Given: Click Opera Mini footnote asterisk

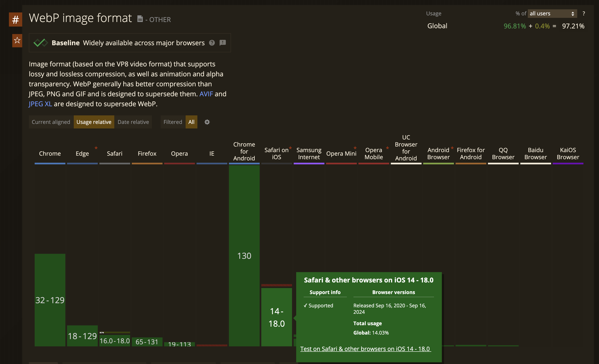Looking at the screenshot, I should [x=355, y=148].
